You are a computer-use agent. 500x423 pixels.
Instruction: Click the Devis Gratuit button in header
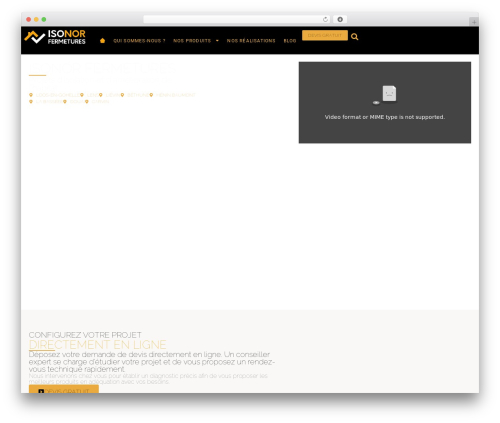point(325,35)
